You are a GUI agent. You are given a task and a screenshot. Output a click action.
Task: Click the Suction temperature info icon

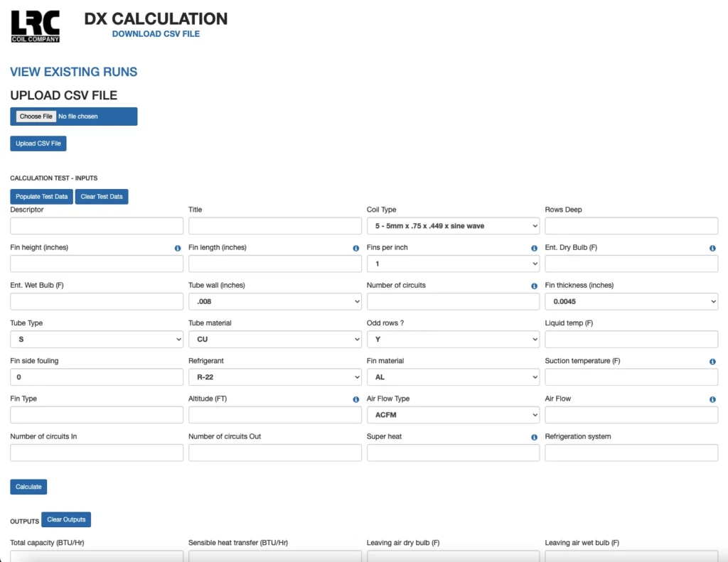tap(712, 362)
